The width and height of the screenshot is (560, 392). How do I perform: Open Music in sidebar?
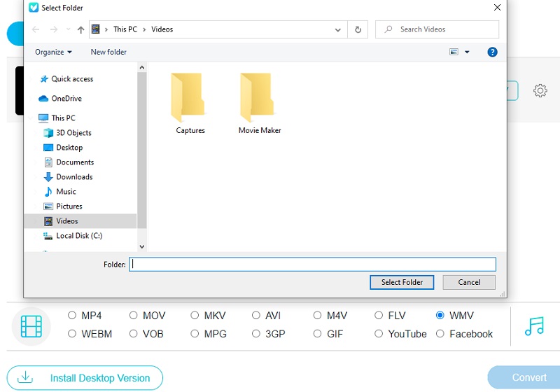click(x=59, y=192)
